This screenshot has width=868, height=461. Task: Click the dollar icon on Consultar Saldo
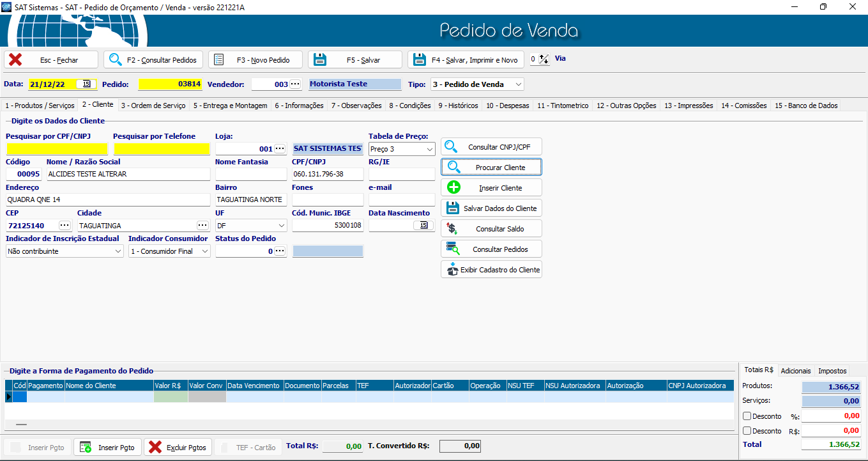pyautogui.click(x=452, y=228)
